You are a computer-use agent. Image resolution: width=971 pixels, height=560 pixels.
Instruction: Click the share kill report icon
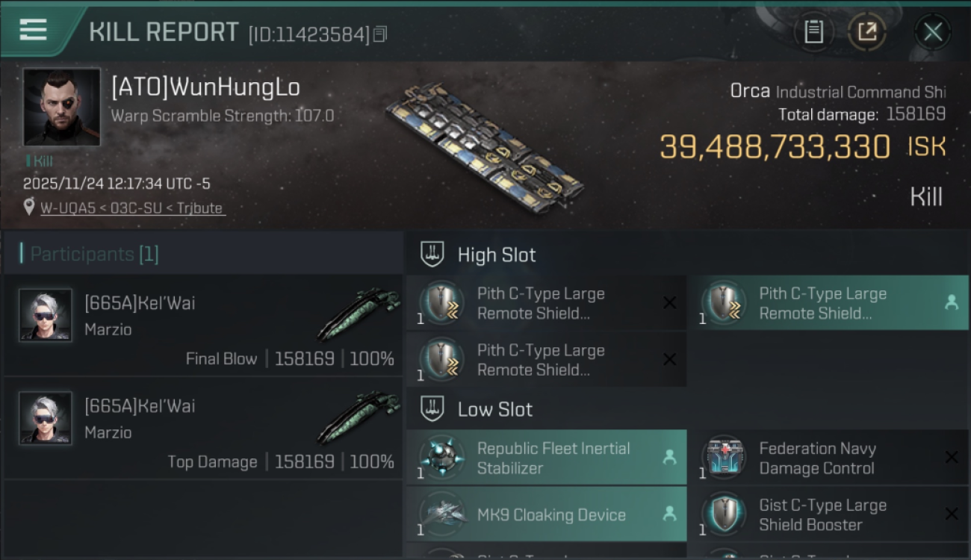coord(866,32)
